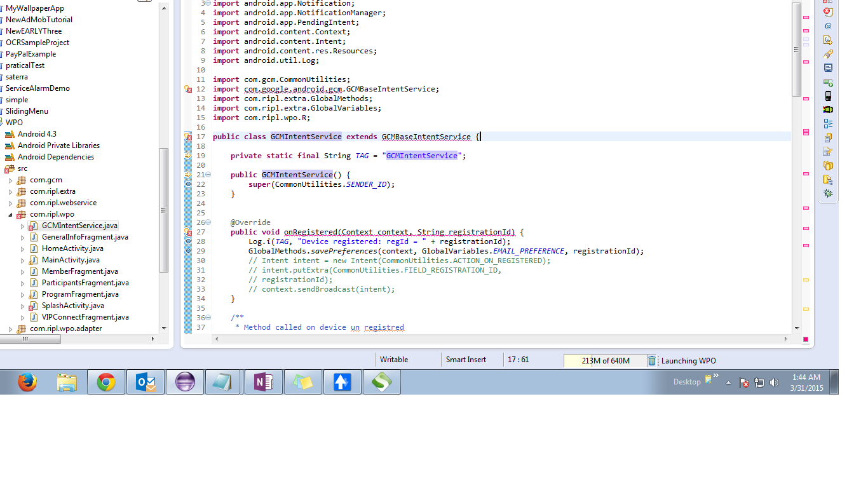Open the Devices view phone icon
Image resolution: width=868 pixels, height=488 pixels.
point(828,96)
